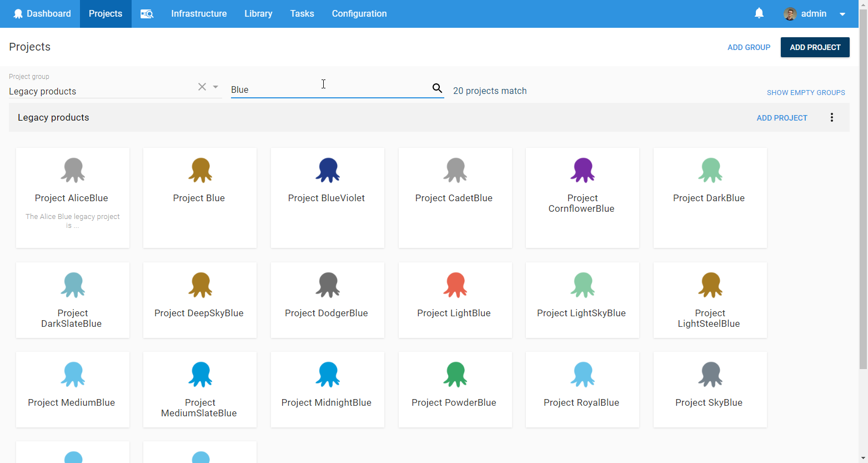Click the navigation search icon beside Projects
The height and width of the screenshot is (463, 868).
click(x=147, y=13)
